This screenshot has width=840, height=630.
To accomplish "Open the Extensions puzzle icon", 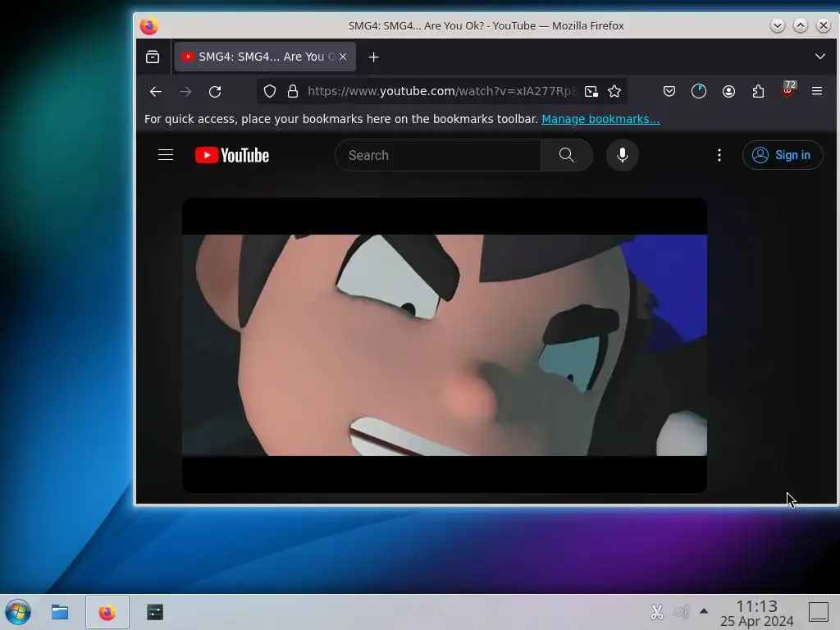I will click(758, 92).
